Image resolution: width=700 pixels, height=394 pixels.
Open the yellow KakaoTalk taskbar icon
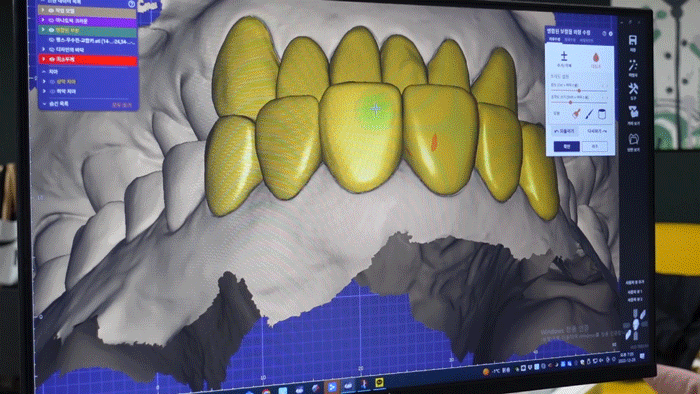click(x=379, y=382)
